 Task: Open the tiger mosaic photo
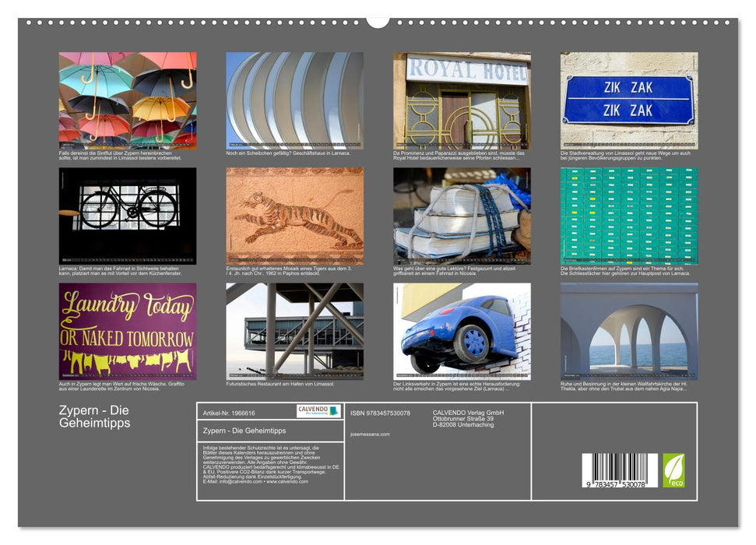point(294,216)
